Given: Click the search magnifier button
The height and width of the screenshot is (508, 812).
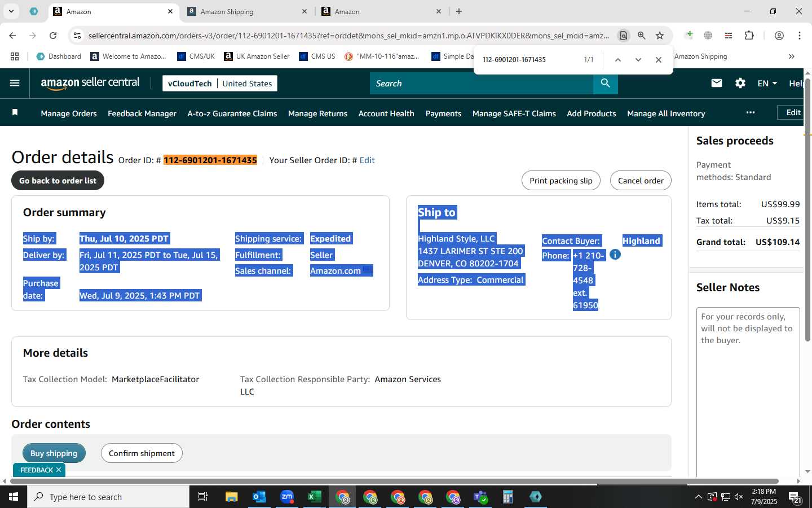Looking at the screenshot, I should coord(605,83).
